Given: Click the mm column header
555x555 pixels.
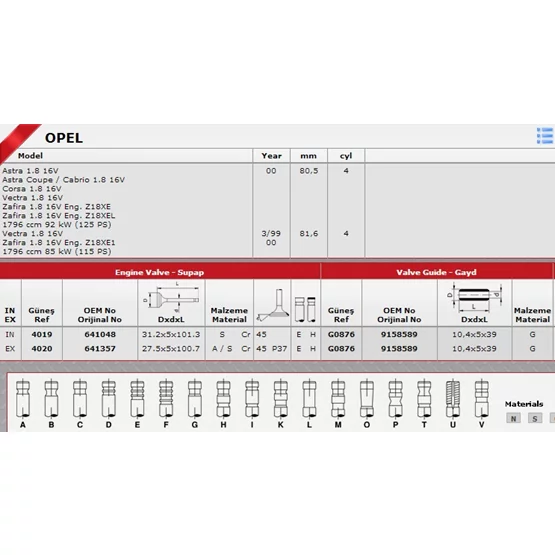Looking at the screenshot, I should click(309, 156).
